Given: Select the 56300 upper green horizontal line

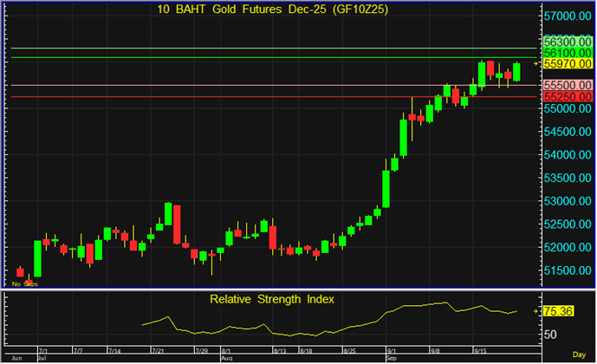Looking at the screenshot, I should 260,48.
